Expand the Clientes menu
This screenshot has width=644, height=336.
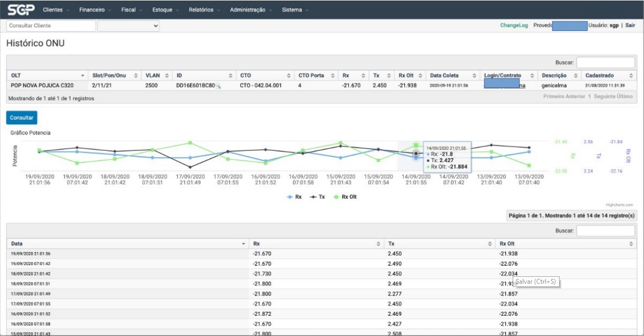point(55,10)
